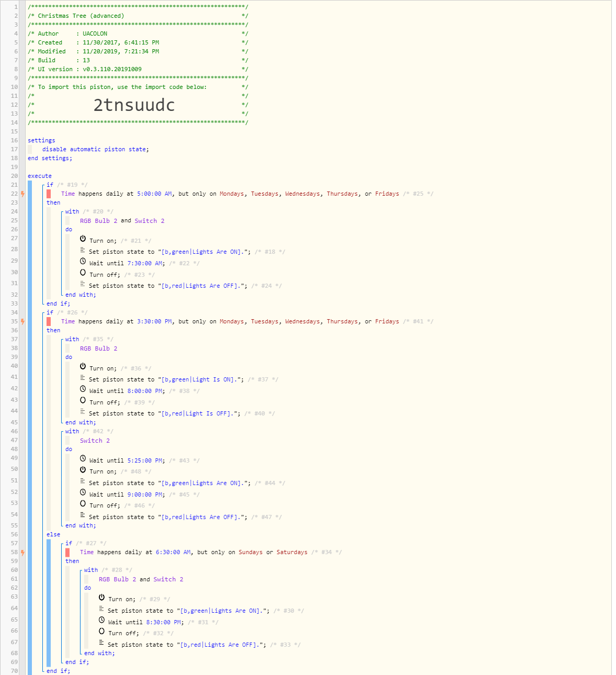Click 'disable automatic piston state' setting
Screen dimensions: 616x675
96,149
